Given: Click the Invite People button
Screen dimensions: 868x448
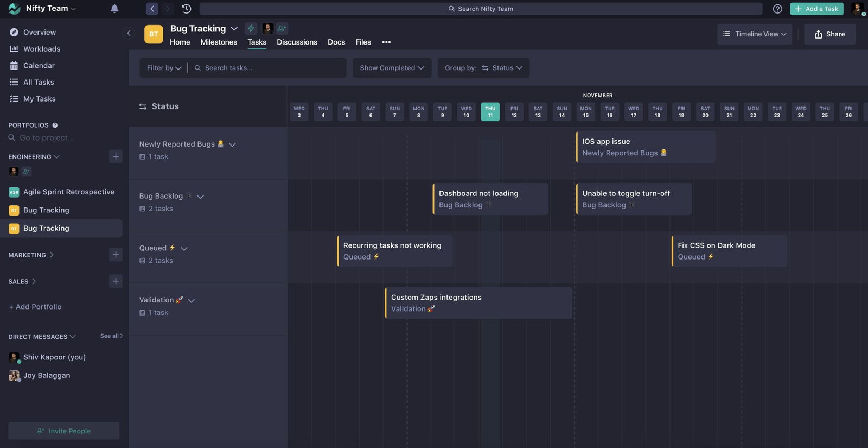Looking at the screenshot, I should (64, 431).
